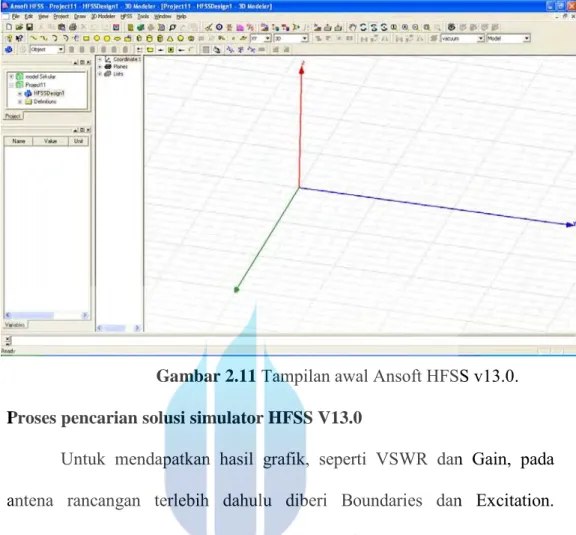Select model Selular in project tree
The width and height of the screenshot is (576, 535).
(40, 76)
